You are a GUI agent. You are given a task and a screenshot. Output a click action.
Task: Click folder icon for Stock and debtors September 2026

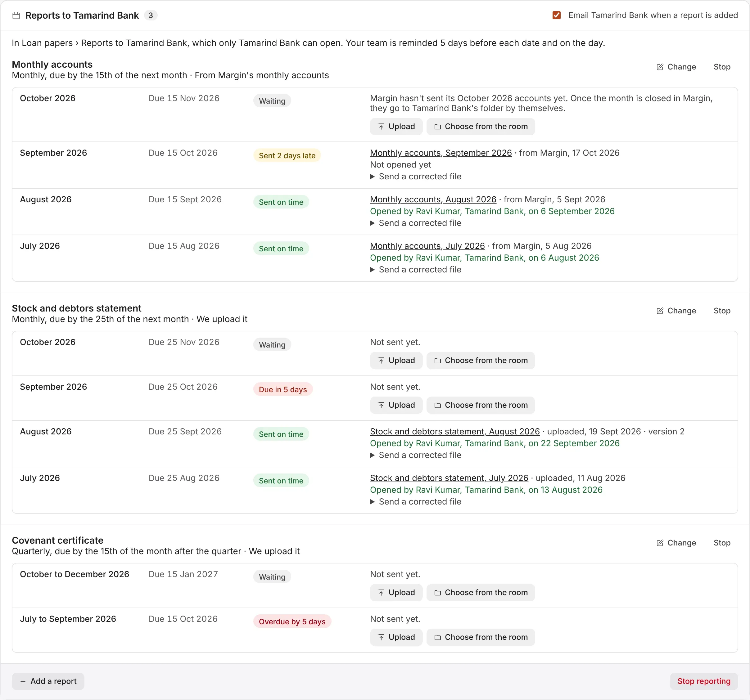pos(438,406)
